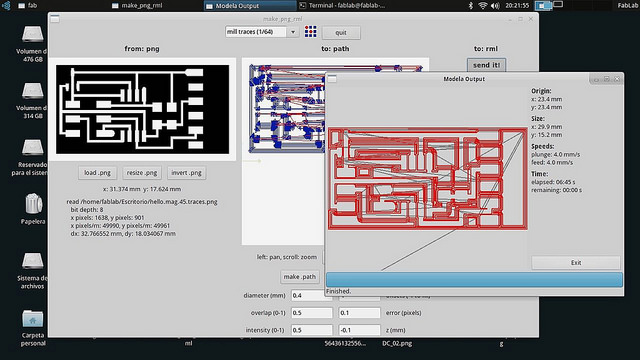Click the send it! button

click(486, 65)
